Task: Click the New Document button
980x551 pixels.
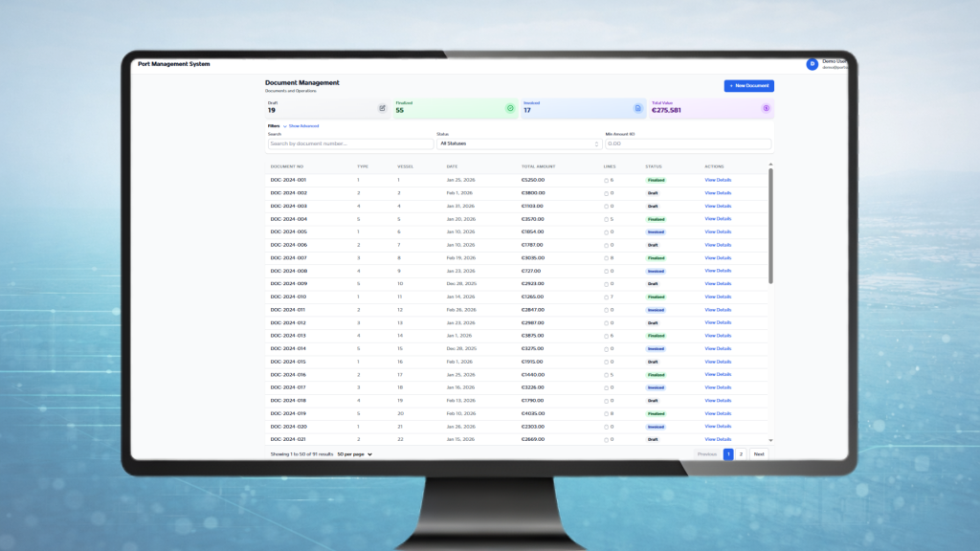Action: (748, 85)
